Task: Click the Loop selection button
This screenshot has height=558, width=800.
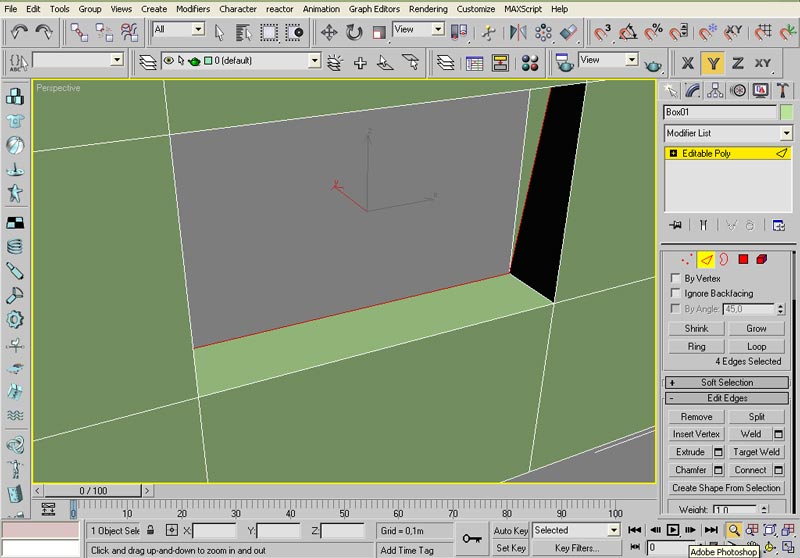Action: click(x=756, y=346)
